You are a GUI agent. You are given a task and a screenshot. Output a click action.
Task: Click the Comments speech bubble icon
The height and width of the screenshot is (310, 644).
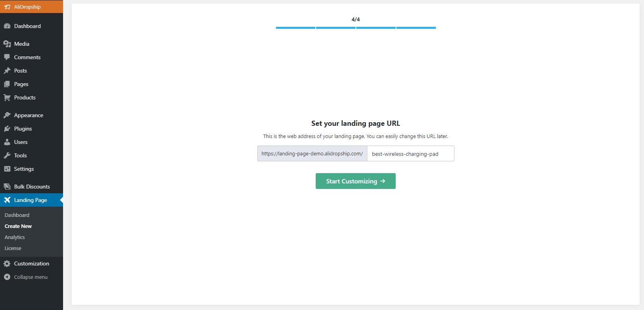[7, 57]
